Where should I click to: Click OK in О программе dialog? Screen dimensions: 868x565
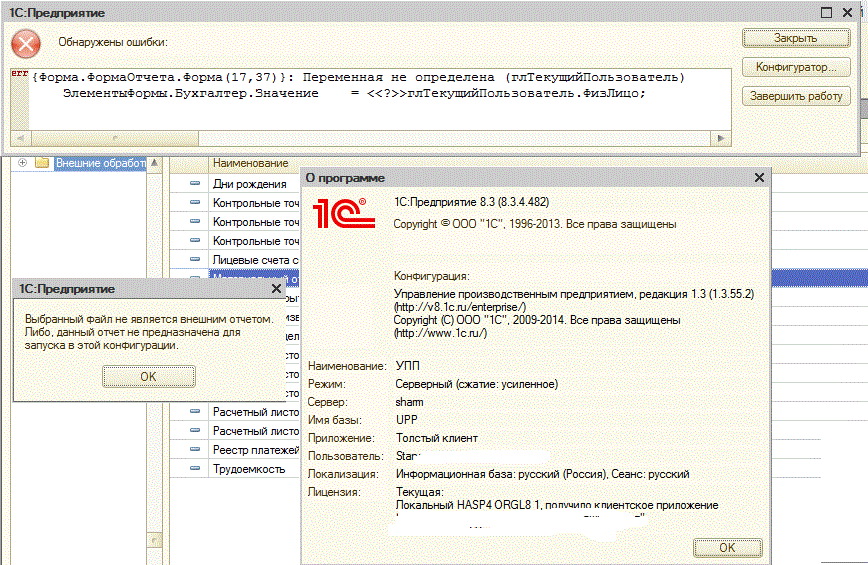click(727, 547)
